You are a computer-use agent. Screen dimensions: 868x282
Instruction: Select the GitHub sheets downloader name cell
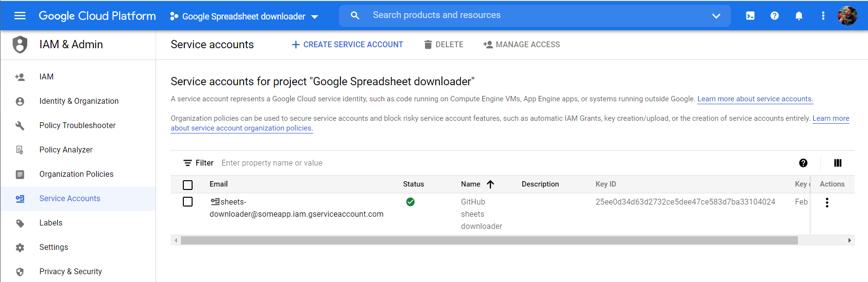click(x=481, y=214)
